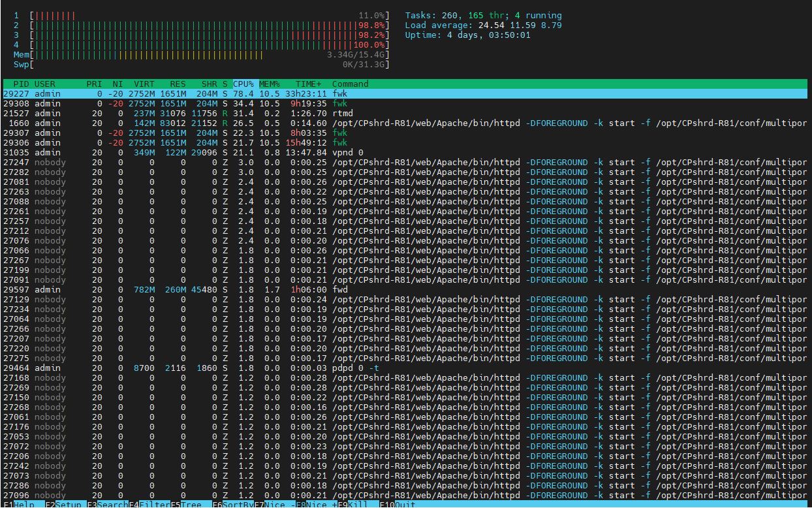This screenshot has height=508, width=812.
Task: Open the F4 Filter prompt
Action: (149, 504)
